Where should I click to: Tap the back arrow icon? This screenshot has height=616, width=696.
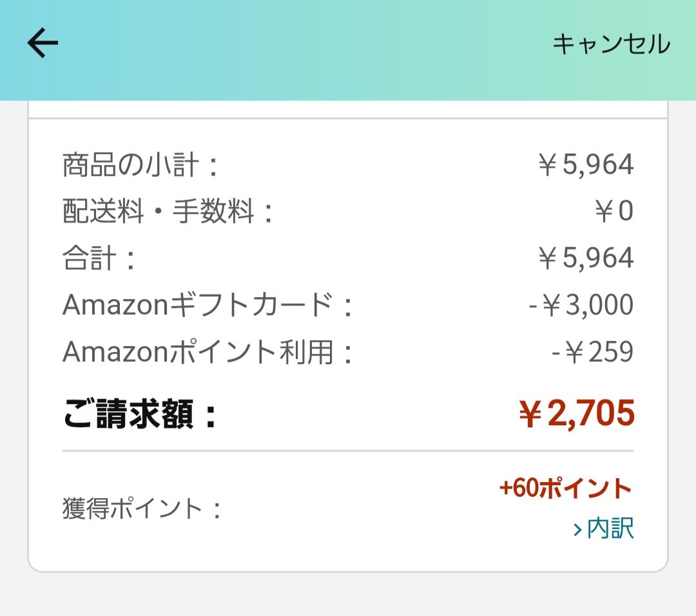coord(43,44)
